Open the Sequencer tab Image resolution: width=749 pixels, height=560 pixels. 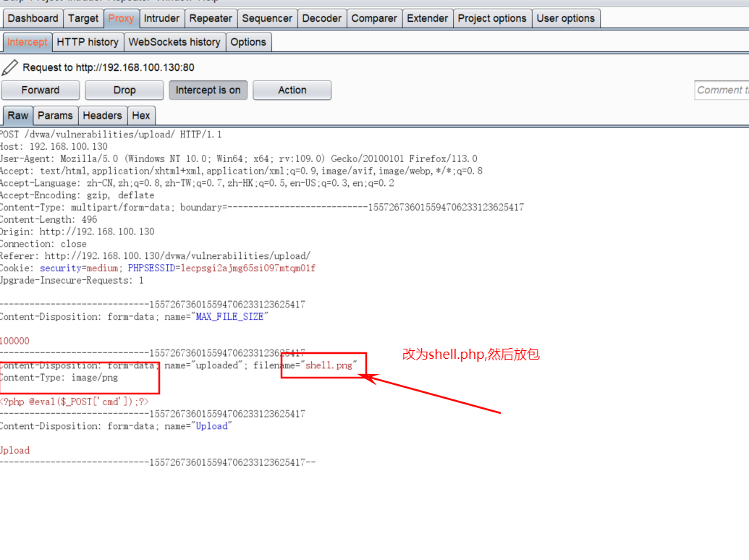click(267, 19)
